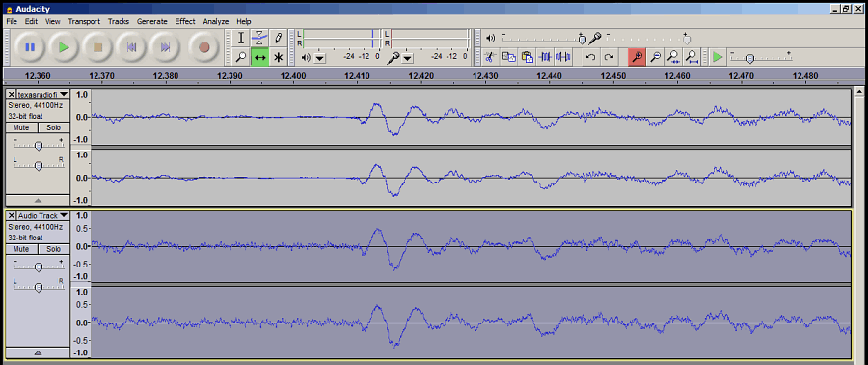868x365 pixels.
Task: Click timeline ruler at 12.450
Action: click(612, 76)
